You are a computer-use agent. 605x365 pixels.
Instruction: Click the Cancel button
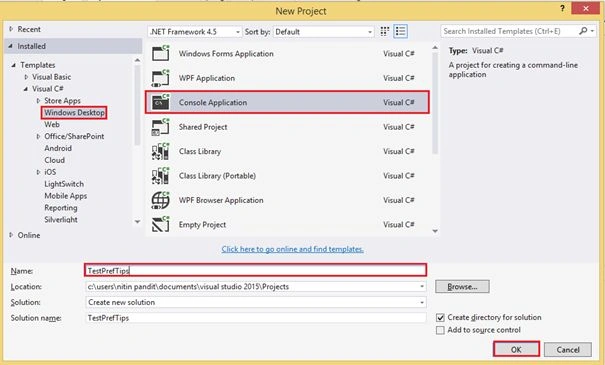pos(568,350)
